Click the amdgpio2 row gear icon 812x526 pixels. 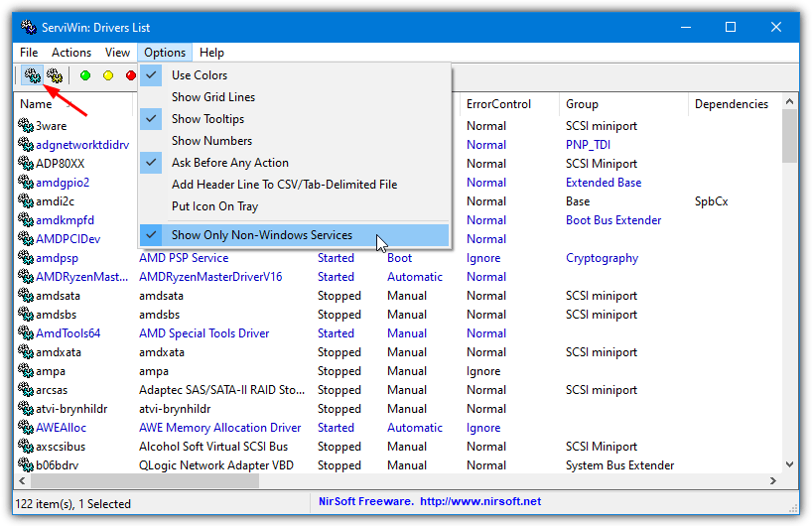point(26,183)
